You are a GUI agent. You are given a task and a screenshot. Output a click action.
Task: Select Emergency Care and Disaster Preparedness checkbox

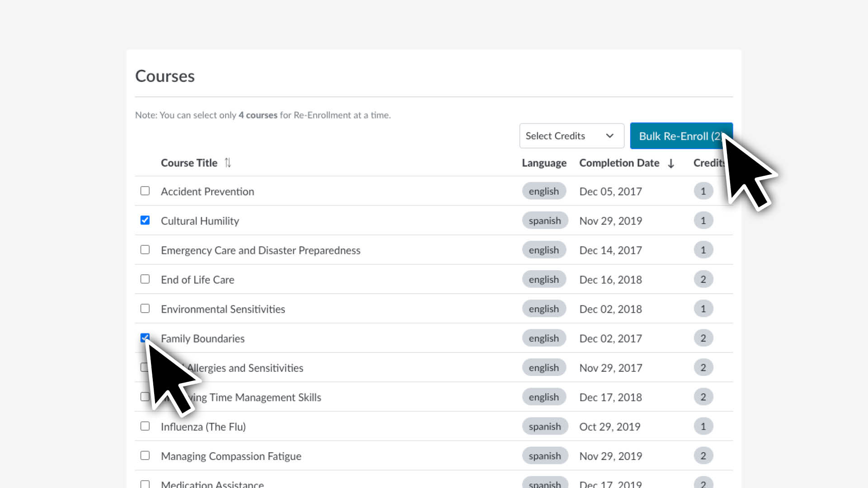click(145, 249)
